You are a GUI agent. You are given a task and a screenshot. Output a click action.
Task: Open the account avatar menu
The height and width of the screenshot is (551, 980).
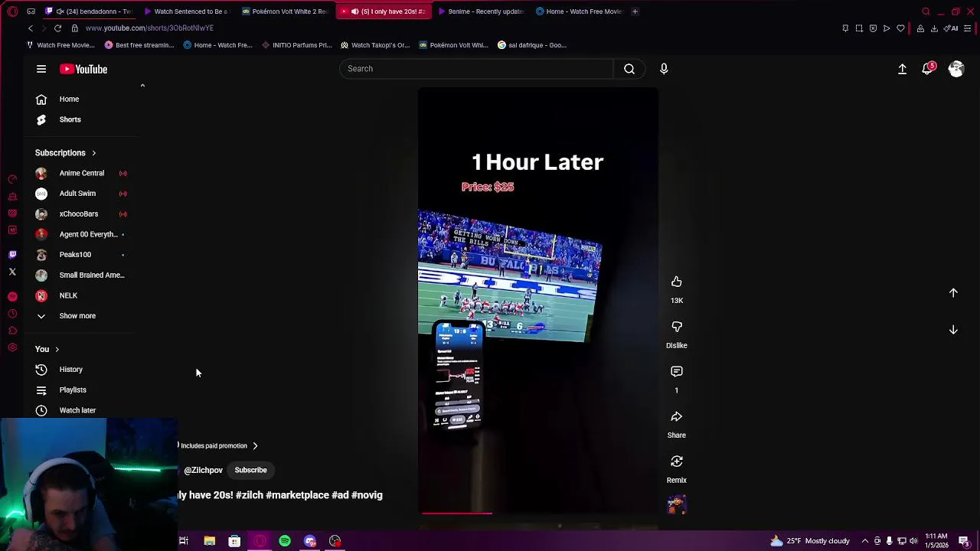pyautogui.click(x=956, y=69)
